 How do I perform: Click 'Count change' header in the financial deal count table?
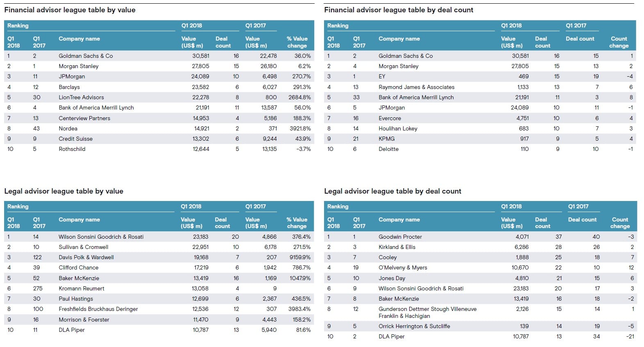tap(619, 42)
